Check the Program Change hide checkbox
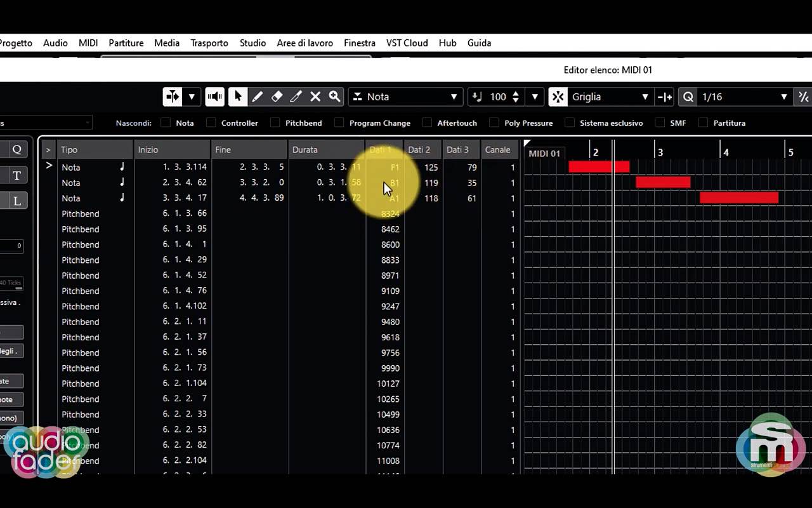 coord(339,123)
